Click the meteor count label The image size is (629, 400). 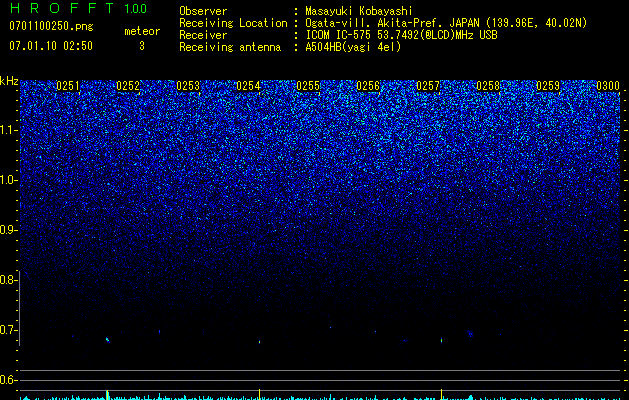(142, 31)
